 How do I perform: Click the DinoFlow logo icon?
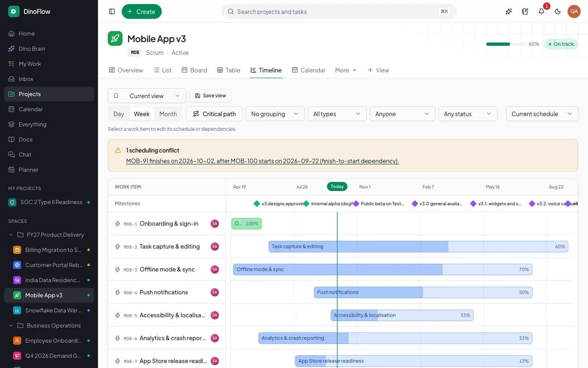[13, 11]
